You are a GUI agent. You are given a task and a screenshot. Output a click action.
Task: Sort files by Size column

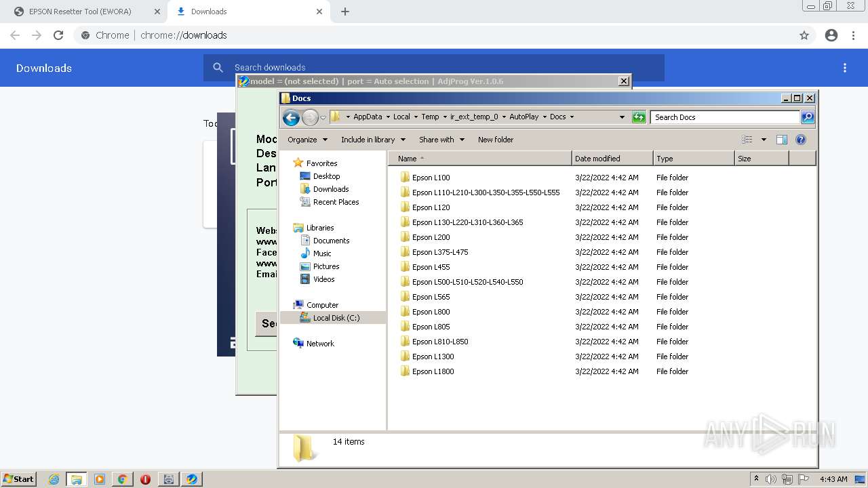point(762,159)
